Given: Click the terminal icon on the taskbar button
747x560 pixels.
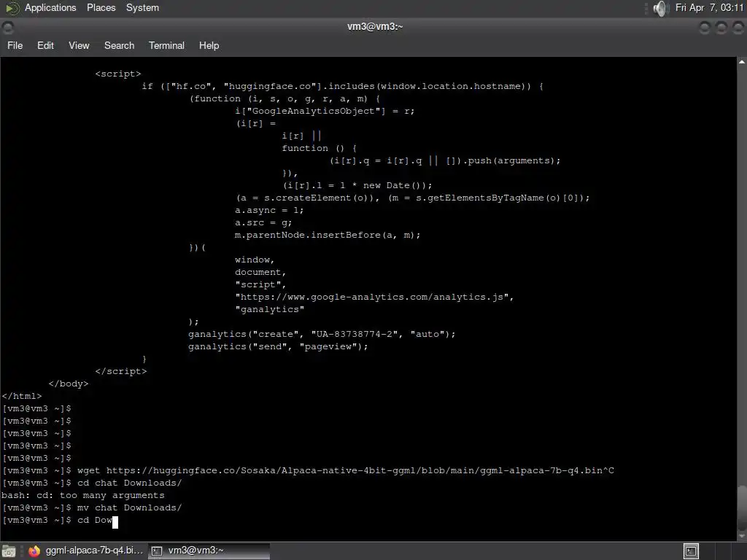Looking at the screenshot, I should point(157,551).
